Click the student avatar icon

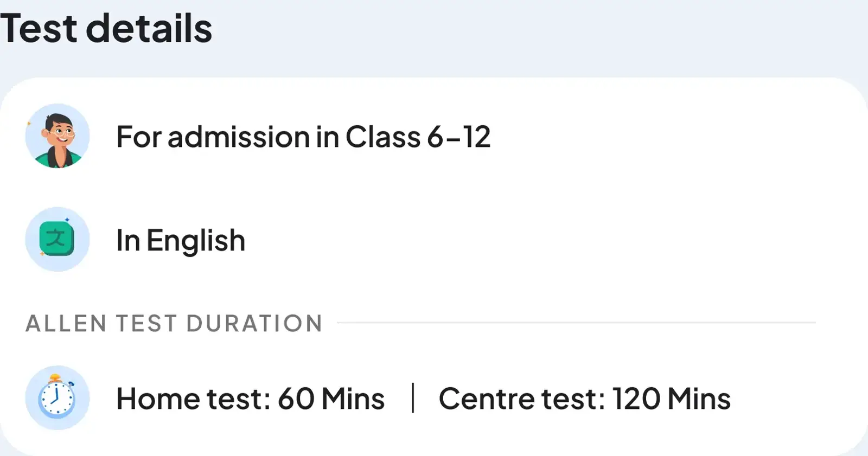(x=58, y=136)
